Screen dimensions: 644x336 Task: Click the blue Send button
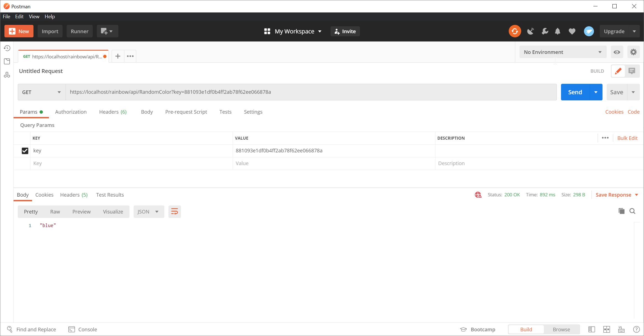575,92
